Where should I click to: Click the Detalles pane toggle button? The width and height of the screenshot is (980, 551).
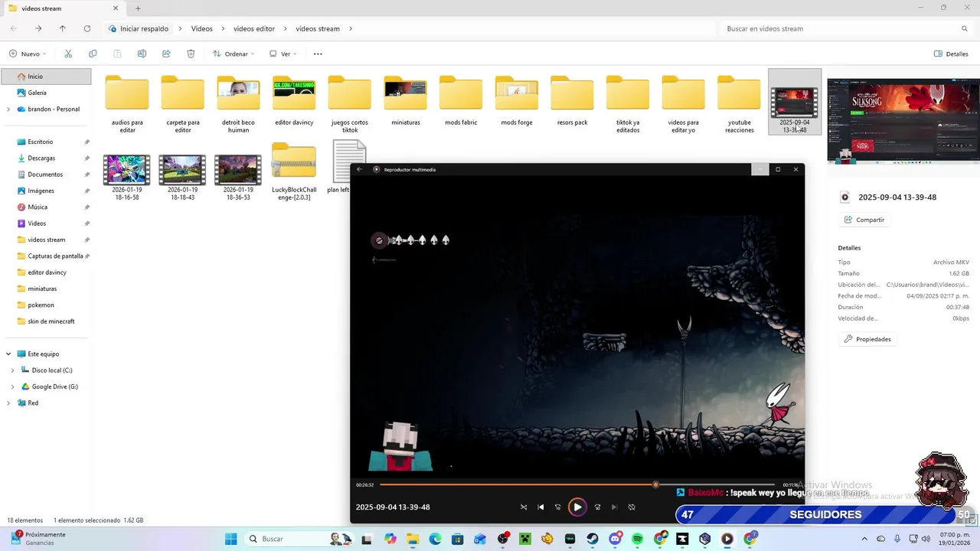(x=951, y=54)
